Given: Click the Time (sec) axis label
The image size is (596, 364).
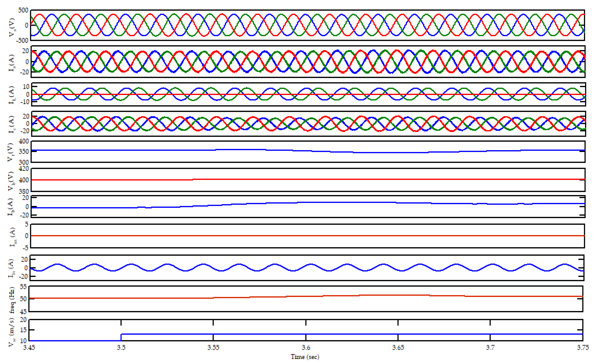Looking at the screenshot, I should (305, 357).
